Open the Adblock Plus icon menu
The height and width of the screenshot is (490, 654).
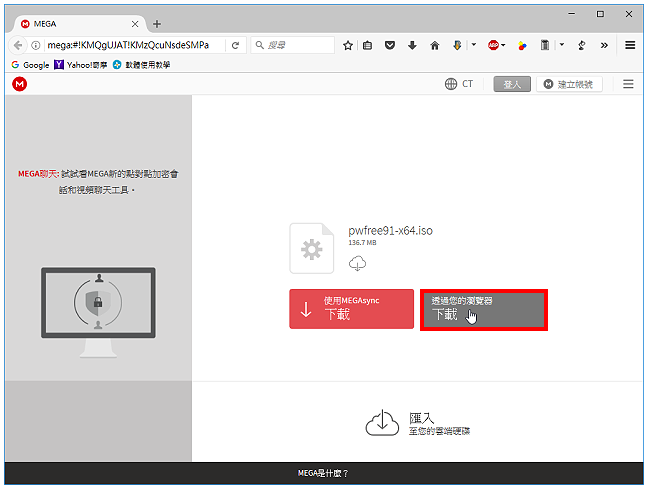coord(494,45)
